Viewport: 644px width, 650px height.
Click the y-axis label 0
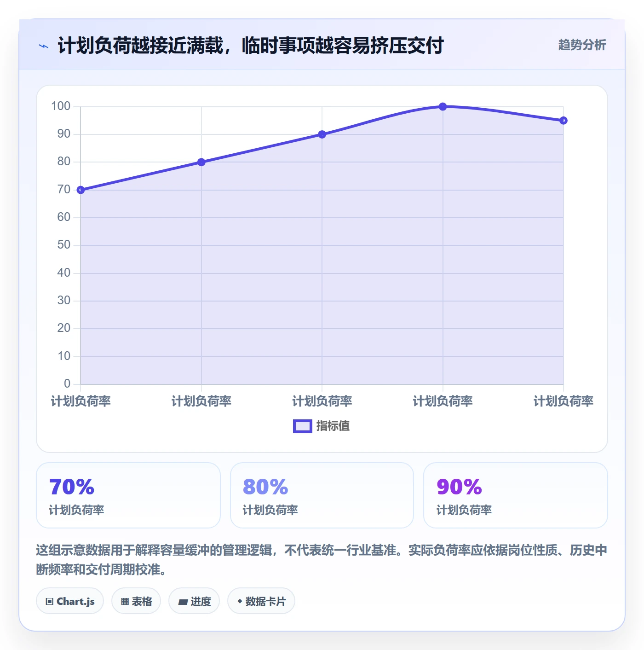tap(67, 383)
